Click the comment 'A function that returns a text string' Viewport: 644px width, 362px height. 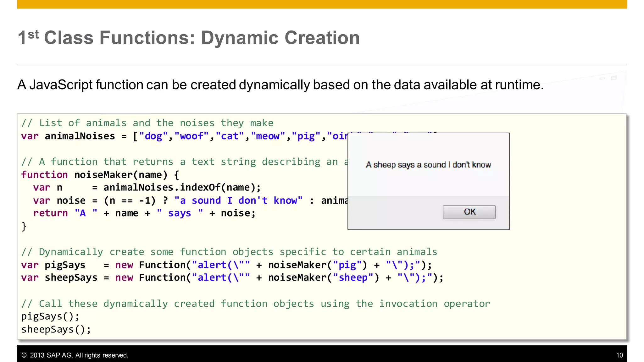[185, 162]
